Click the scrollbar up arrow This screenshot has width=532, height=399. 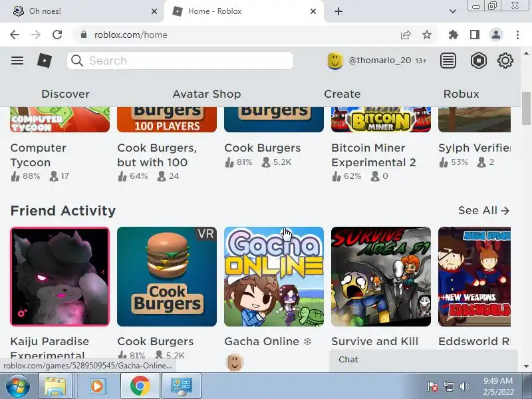526,53
